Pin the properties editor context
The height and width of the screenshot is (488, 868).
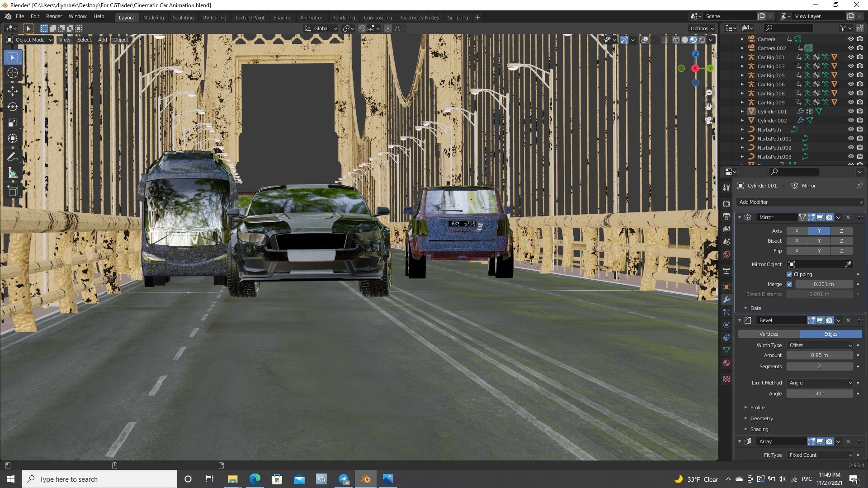859,186
